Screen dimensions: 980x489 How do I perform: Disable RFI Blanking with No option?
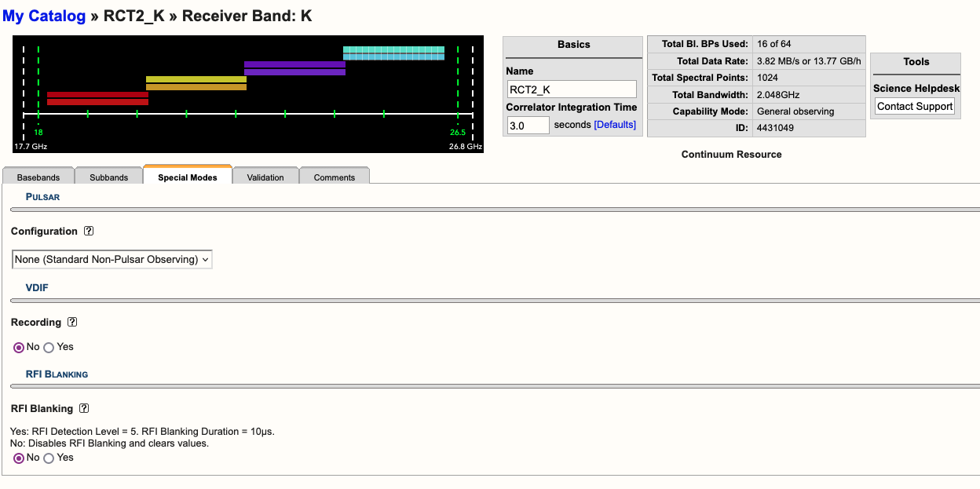point(19,458)
